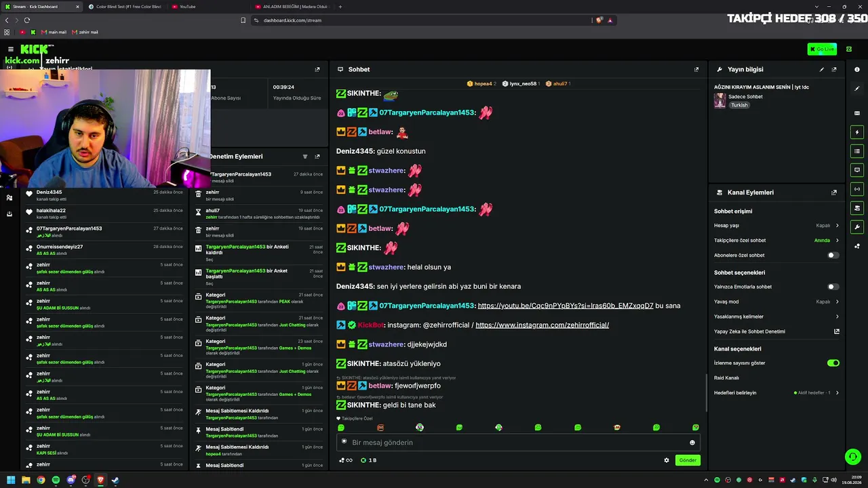868x488 pixels.
Task: Open the hamburger menu next to Kick logo
Action: [x=11, y=49]
